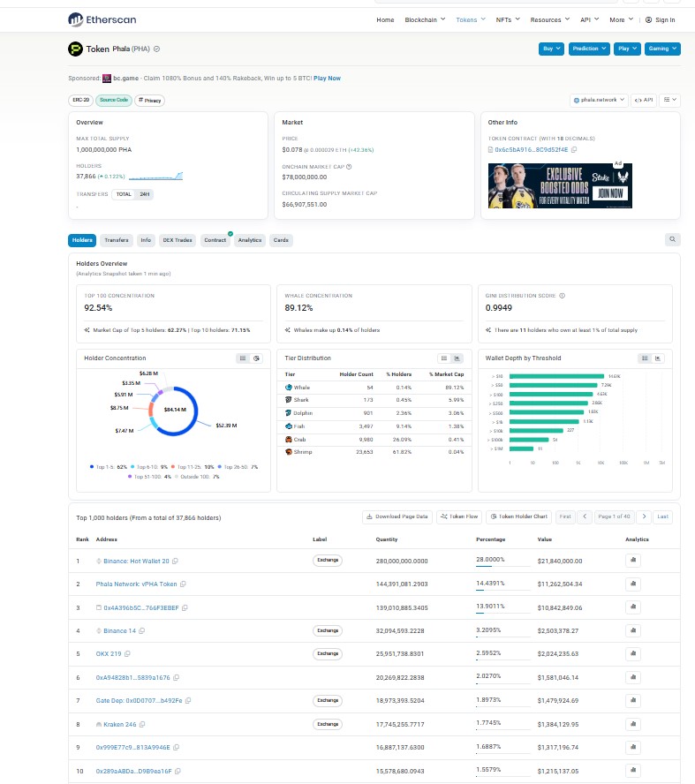The height and width of the screenshot is (784, 695).
Task: Show Holder Concentration pie chart view
Action: (256, 358)
